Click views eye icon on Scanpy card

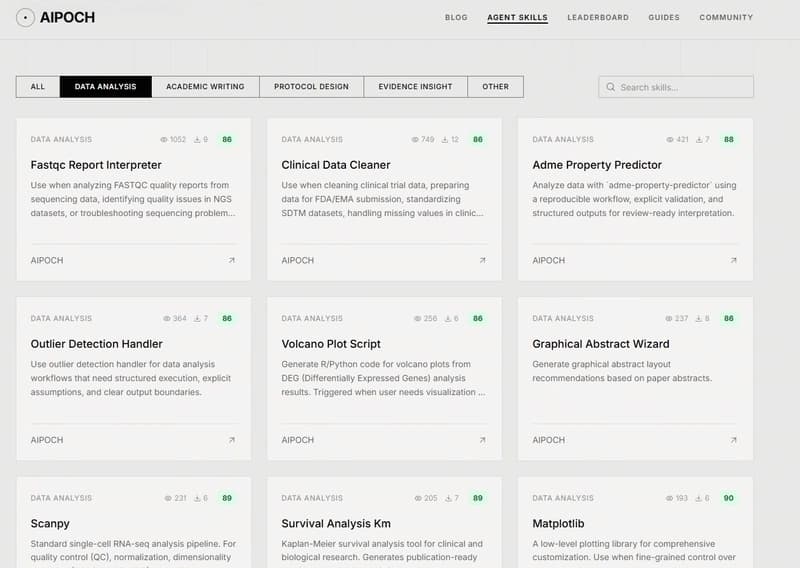coord(168,498)
